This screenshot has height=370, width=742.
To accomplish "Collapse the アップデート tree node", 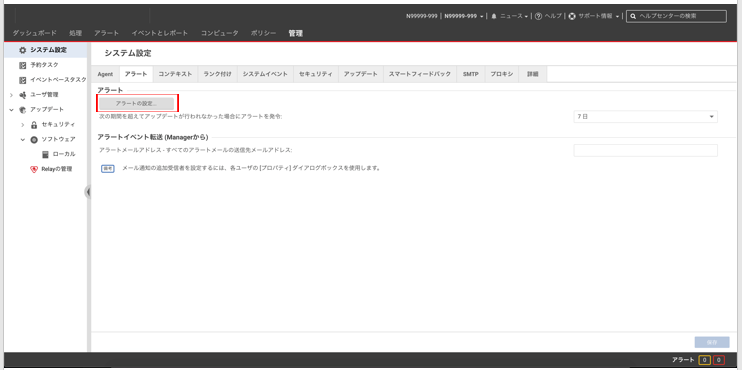I will (x=11, y=110).
